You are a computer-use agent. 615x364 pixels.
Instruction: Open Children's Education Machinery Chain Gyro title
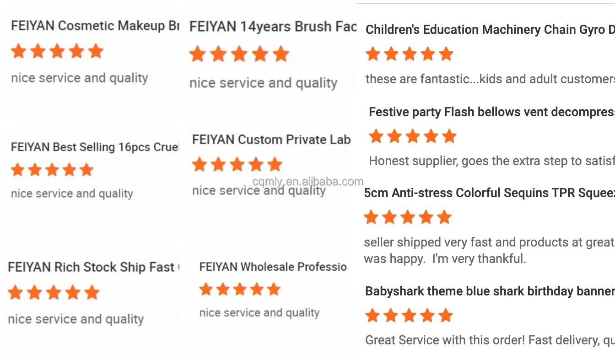click(x=490, y=30)
